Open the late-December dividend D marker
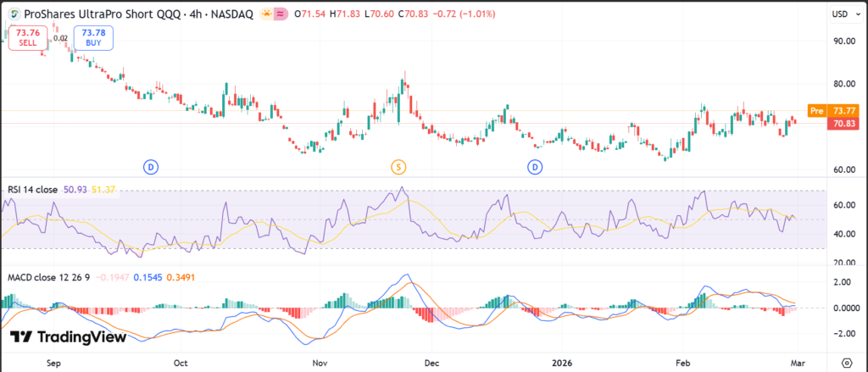The image size is (868, 372). pos(536,166)
